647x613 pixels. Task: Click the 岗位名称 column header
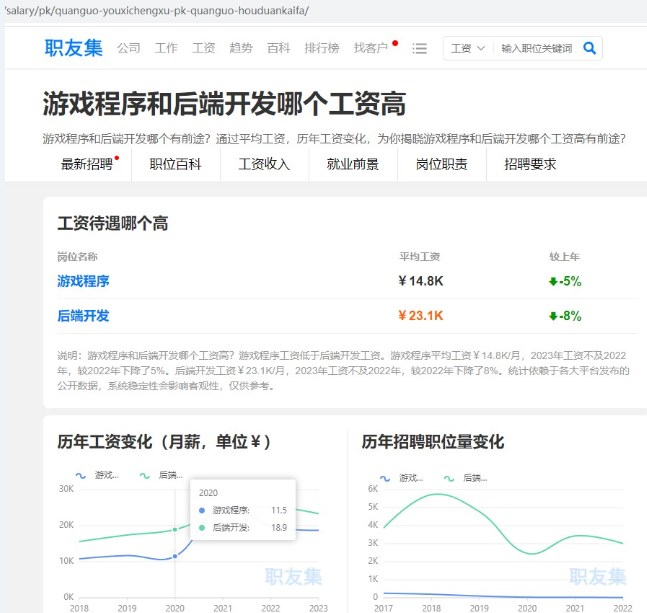pyautogui.click(x=77, y=257)
